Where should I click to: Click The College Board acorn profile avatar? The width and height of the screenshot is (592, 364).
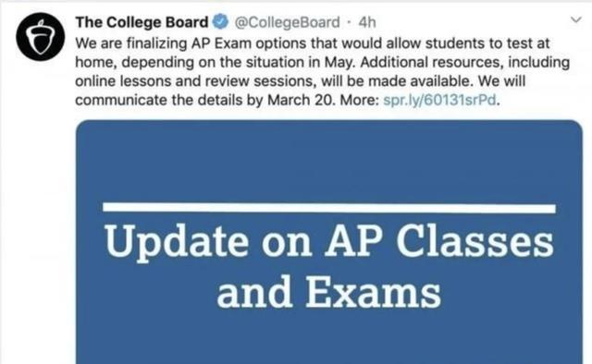pyautogui.click(x=41, y=37)
